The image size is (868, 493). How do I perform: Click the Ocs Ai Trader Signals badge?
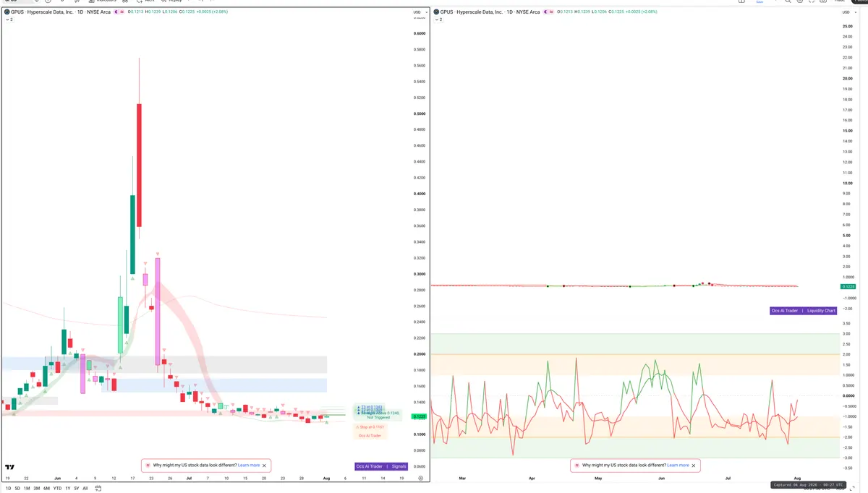(381, 466)
